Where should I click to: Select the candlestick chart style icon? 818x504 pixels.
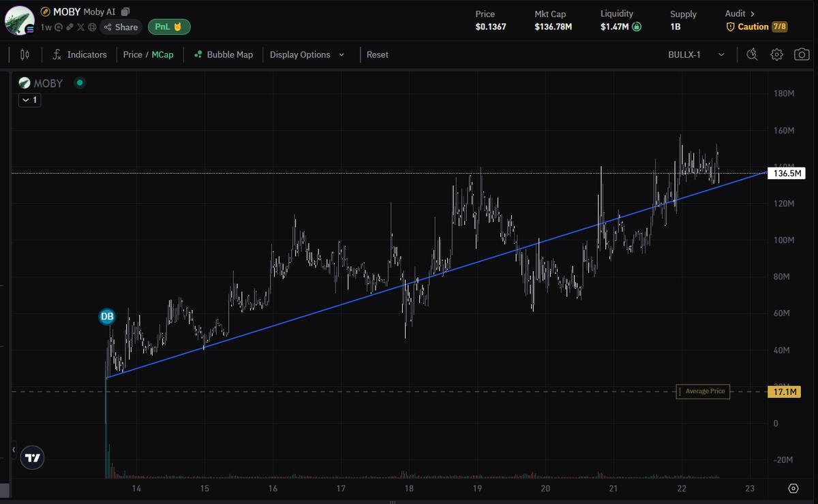25,54
